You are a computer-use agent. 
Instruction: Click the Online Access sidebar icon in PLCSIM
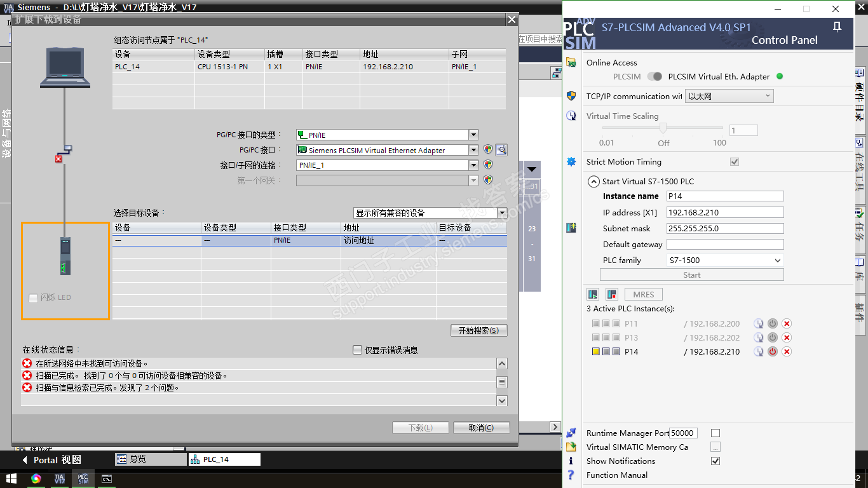571,62
